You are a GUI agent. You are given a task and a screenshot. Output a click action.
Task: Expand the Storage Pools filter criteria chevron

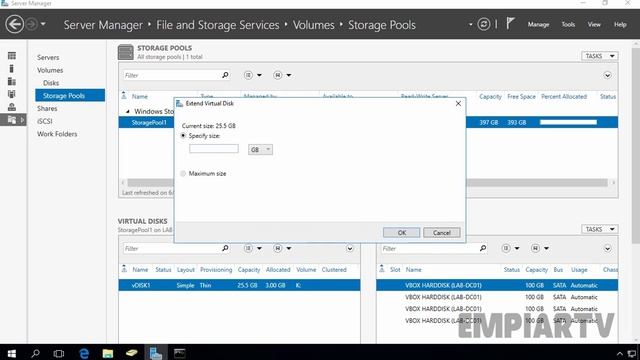(607, 76)
